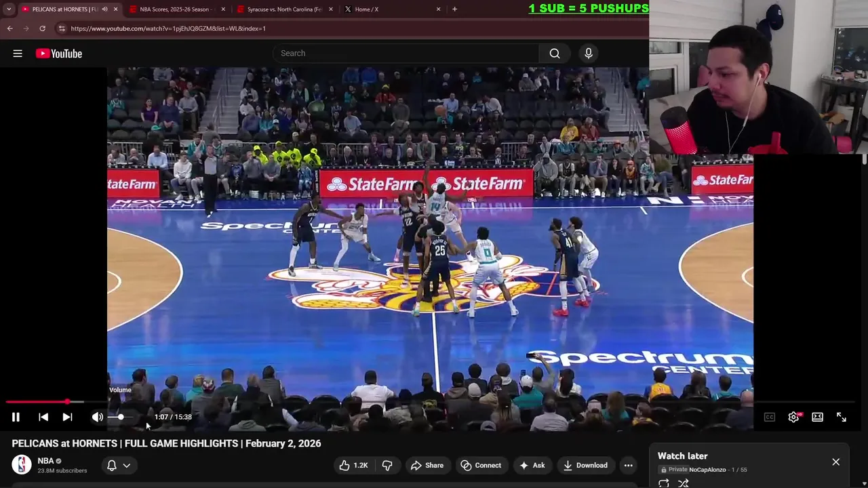Open the NBA channel avatar
The image size is (868, 488).
[x=22, y=465]
